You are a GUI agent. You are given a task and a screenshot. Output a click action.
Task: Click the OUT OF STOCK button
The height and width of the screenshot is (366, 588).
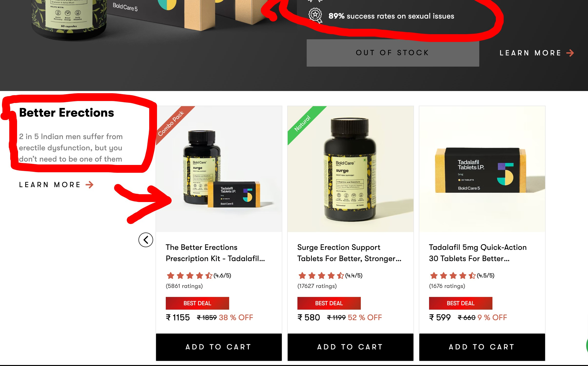393,53
